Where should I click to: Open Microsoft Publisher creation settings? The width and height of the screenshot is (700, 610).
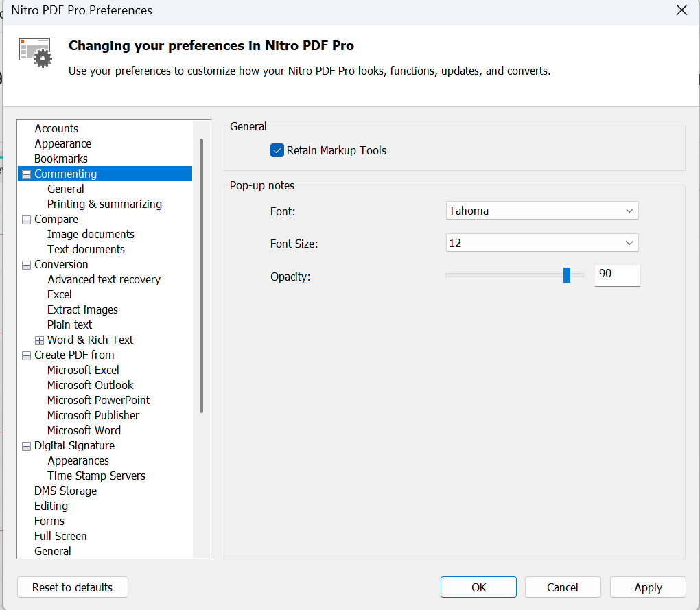(93, 415)
